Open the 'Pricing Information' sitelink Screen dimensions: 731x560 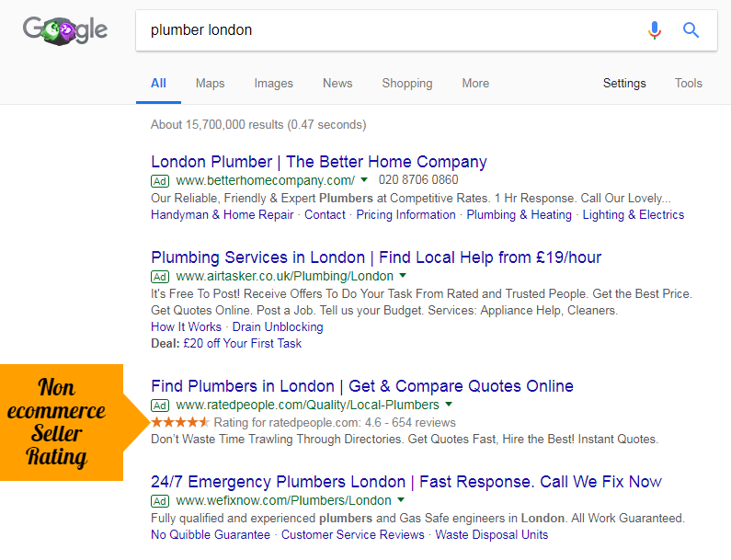[406, 215]
